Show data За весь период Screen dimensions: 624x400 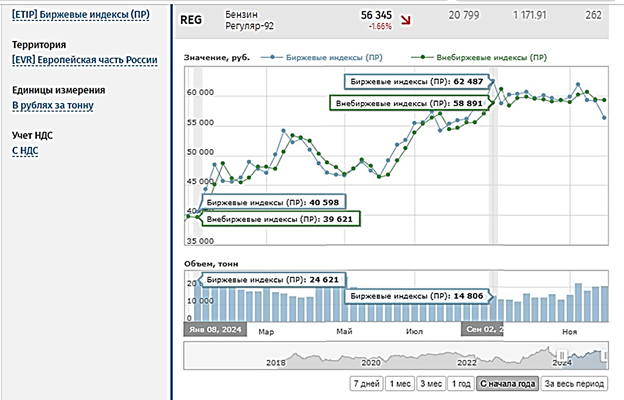[x=575, y=384]
